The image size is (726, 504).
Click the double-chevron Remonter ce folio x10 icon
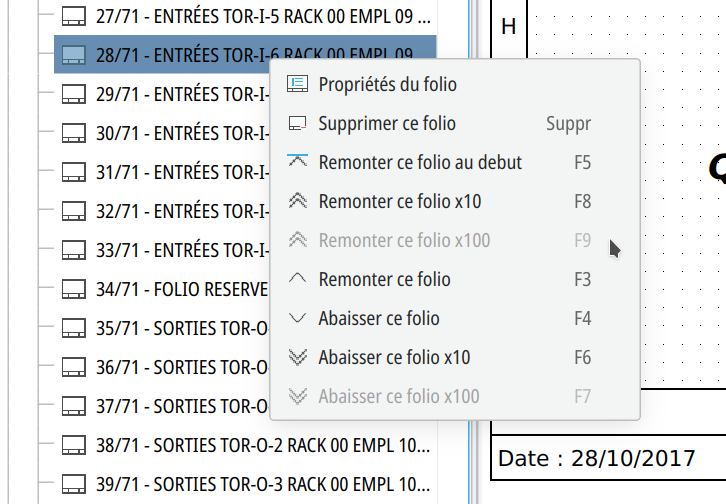297,201
